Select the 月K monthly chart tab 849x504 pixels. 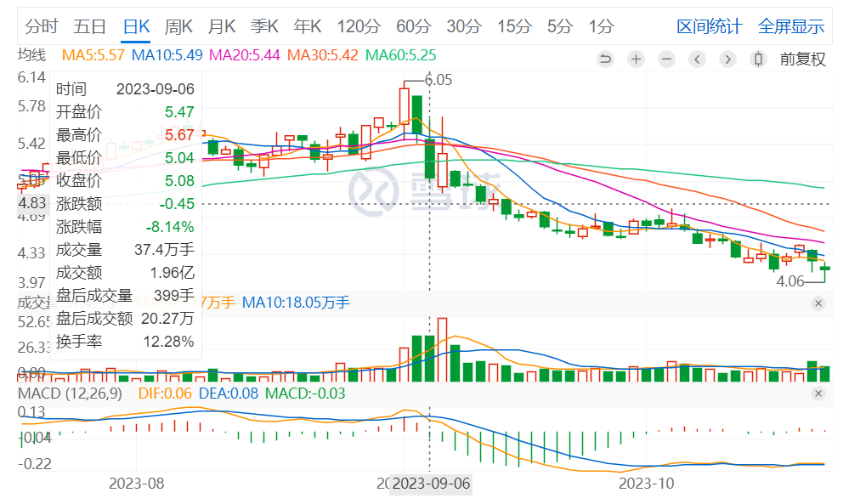pos(224,26)
